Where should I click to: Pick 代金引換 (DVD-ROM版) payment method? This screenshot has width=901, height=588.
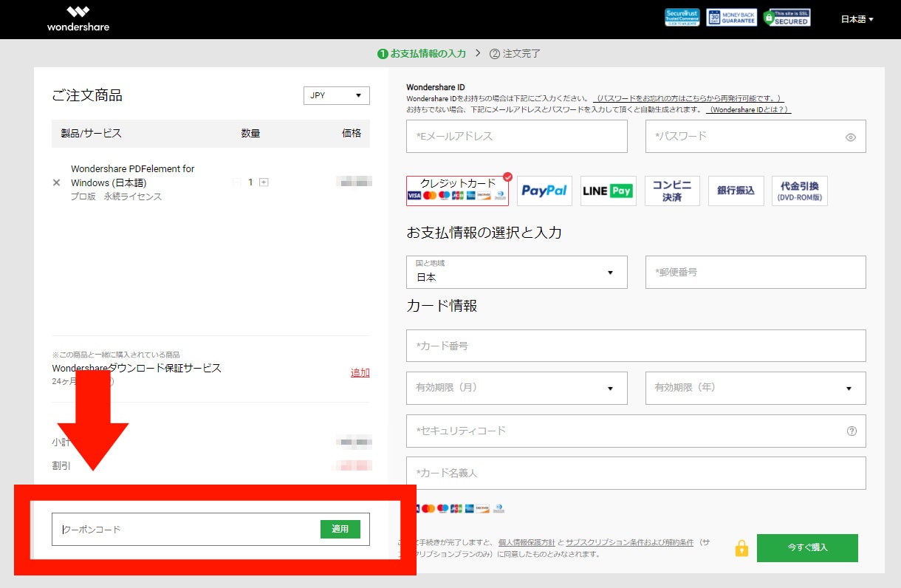click(799, 191)
